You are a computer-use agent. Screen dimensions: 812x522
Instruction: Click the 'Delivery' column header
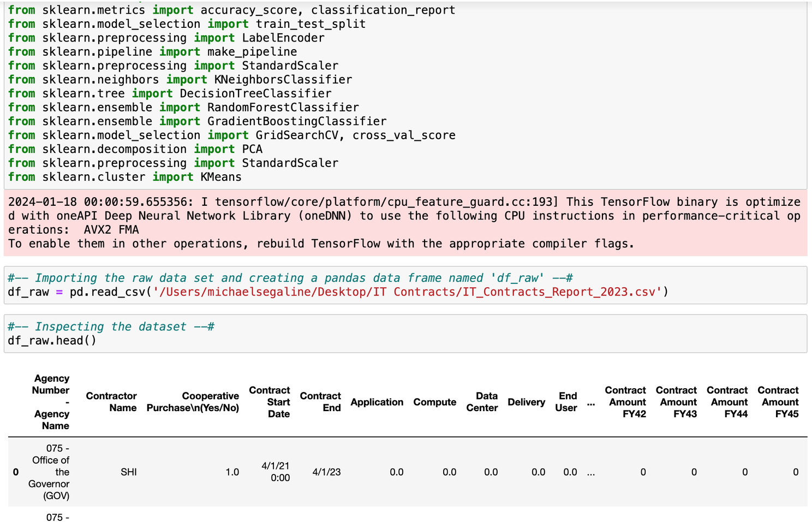click(526, 402)
